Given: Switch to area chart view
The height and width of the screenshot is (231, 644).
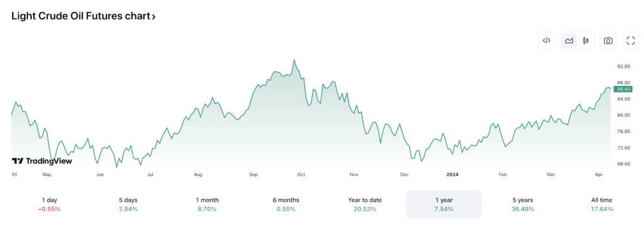Looking at the screenshot, I should point(569,41).
